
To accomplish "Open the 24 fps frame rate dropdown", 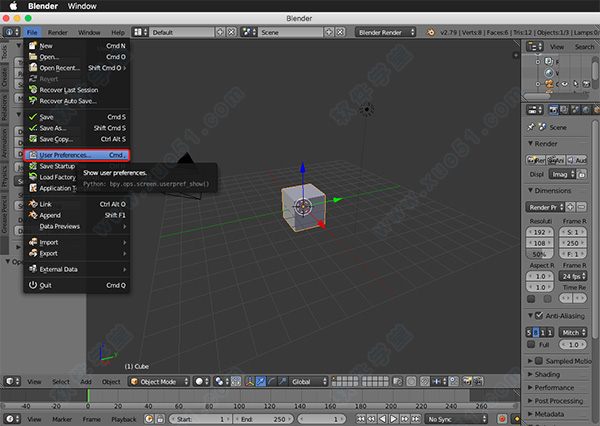I will pyautogui.click(x=573, y=276).
